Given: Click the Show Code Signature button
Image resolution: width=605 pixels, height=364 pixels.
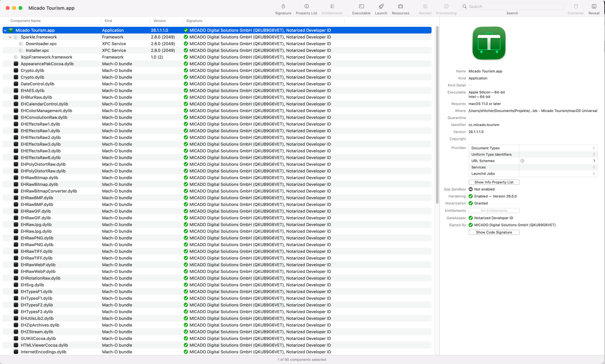Looking at the screenshot, I should click(x=494, y=232).
